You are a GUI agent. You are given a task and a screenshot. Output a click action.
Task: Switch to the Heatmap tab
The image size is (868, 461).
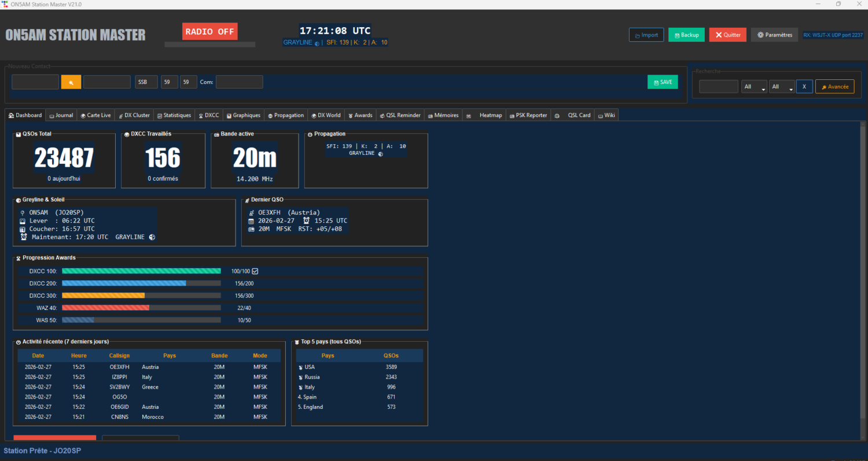click(485, 115)
